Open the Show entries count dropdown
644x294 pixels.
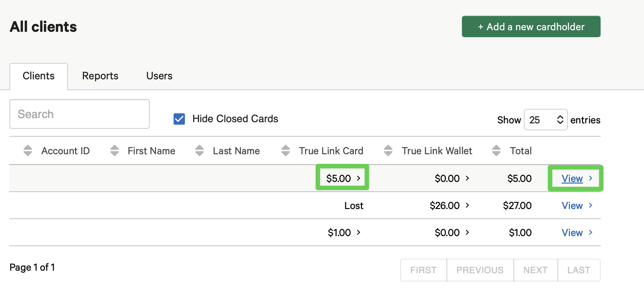pyautogui.click(x=546, y=120)
